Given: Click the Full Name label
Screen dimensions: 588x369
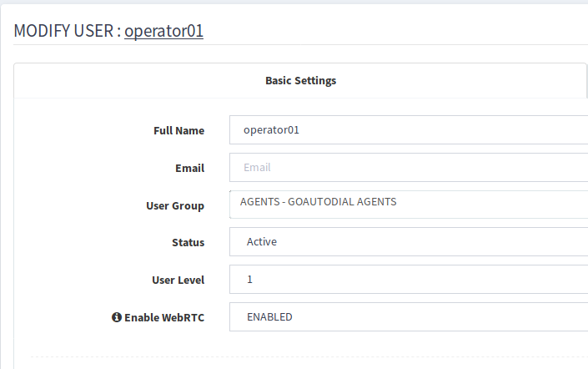Looking at the screenshot, I should click(x=178, y=130).
